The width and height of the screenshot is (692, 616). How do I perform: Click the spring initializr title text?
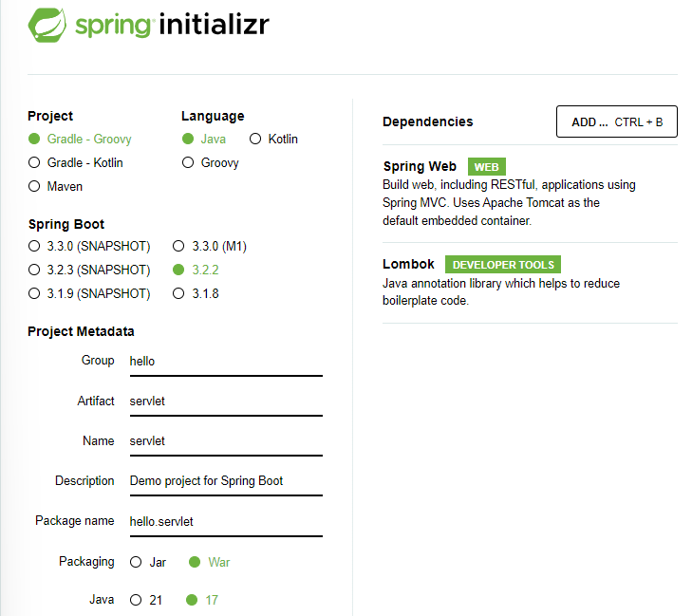pos(172,25)
